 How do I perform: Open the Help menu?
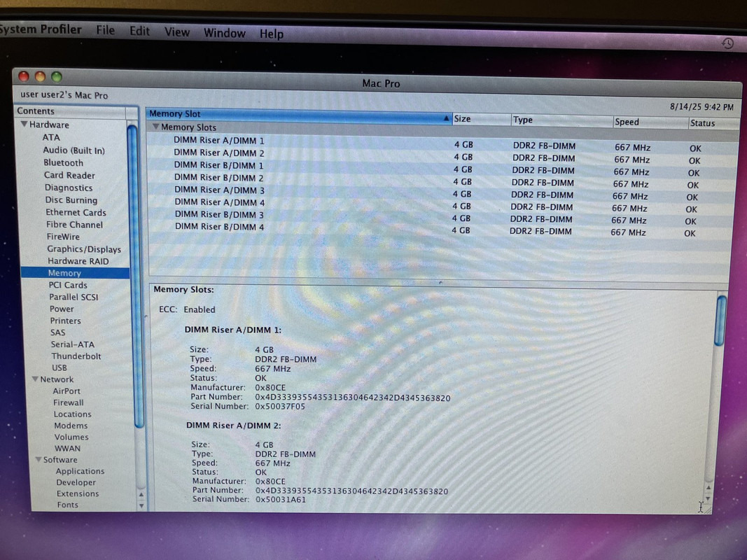click(272, 34)
